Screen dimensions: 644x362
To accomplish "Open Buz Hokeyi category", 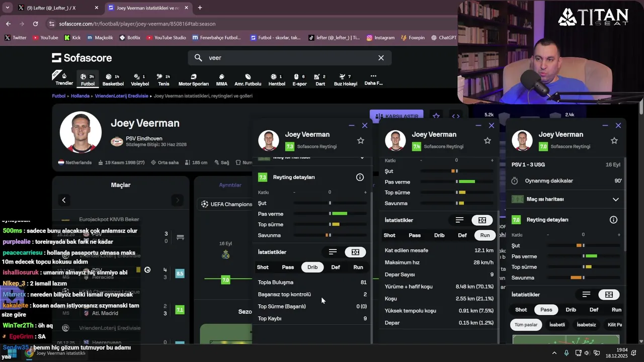I will point(345,80).
